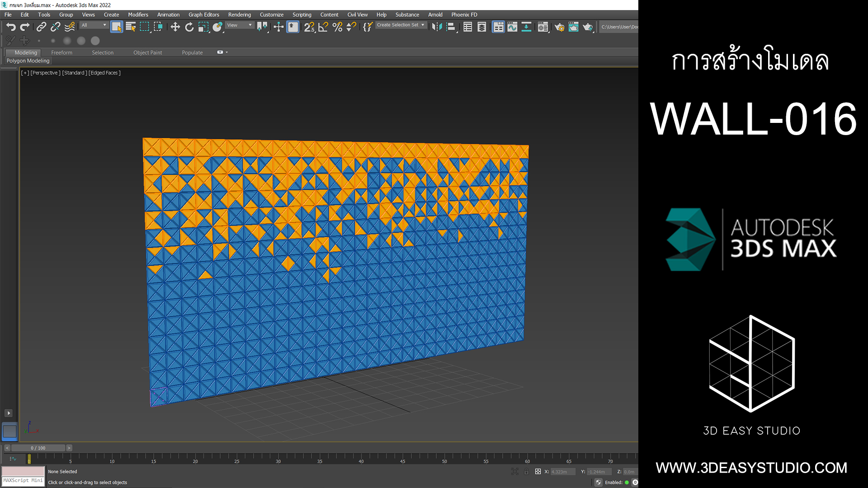Click the Undo arrow icon
Screen dimensions: 868x488
[x=11, y=27]
